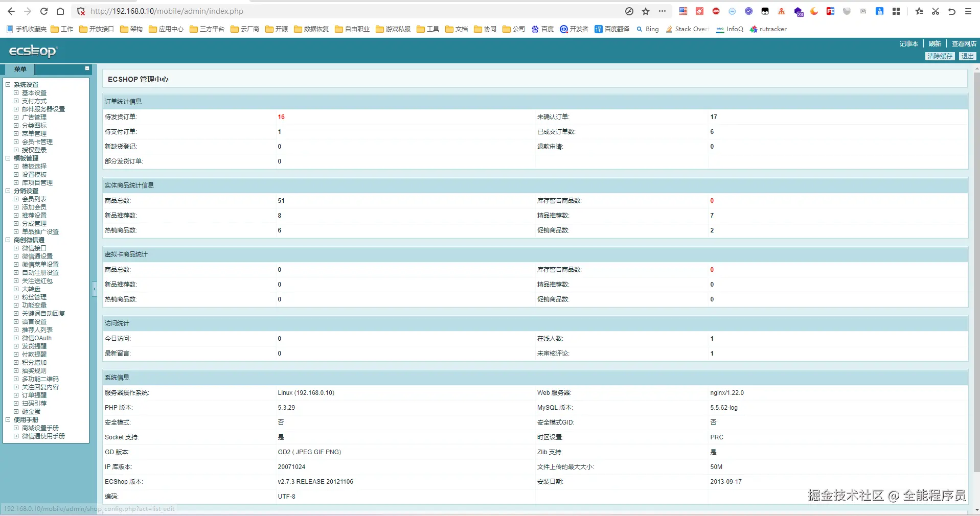
Task: Open 模板选择 menu entry
Action: 34,167
